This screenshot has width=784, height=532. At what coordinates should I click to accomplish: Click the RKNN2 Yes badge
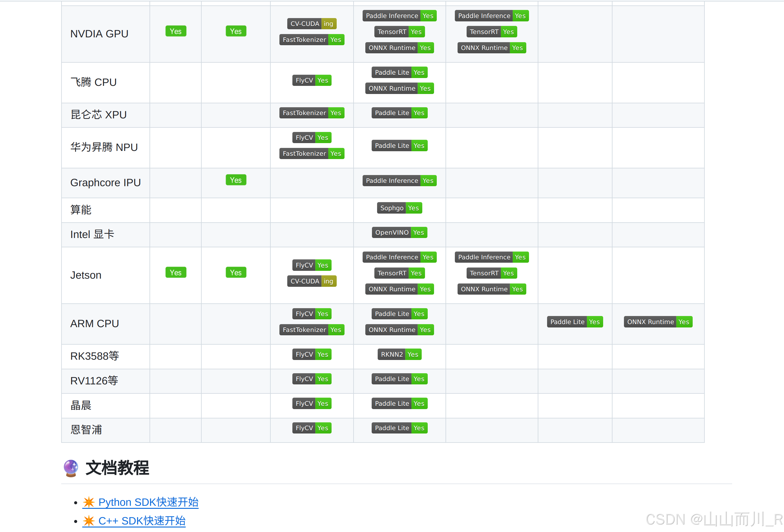point(399,354)
